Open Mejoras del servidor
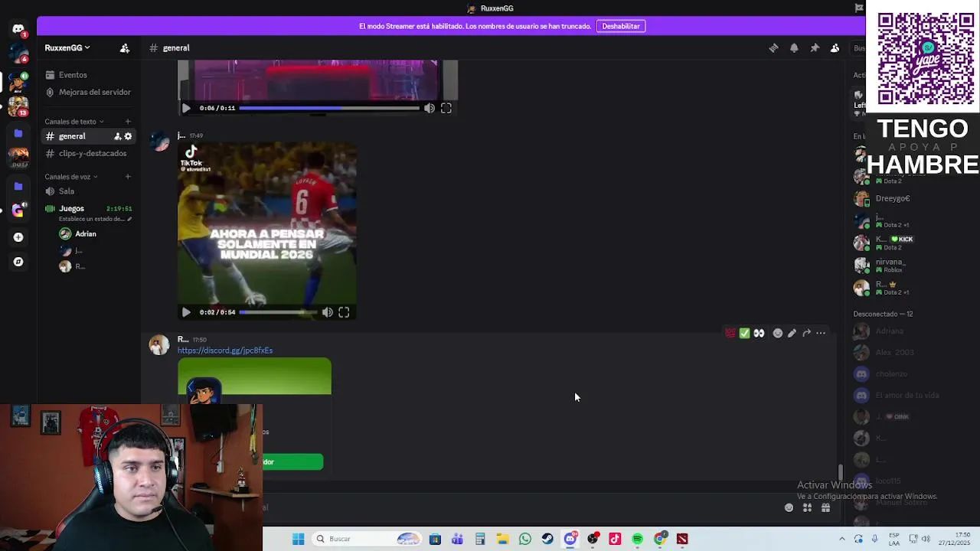This screenshot has width=980, height=551. 88,92
